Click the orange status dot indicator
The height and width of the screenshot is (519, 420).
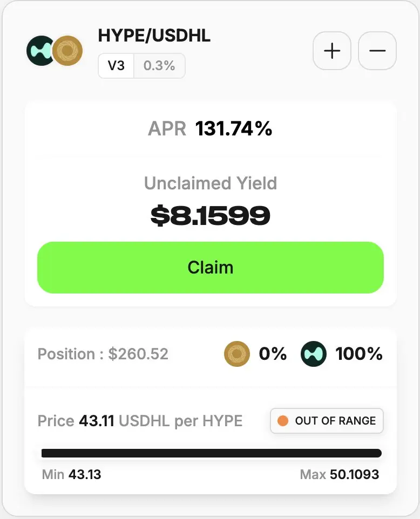pyautogui.click(x=282, y=421)
